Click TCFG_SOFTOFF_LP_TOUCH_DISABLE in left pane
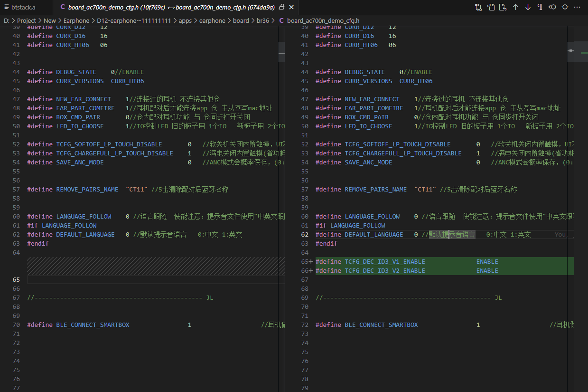 pyautogui.click(x=109, y=144)
